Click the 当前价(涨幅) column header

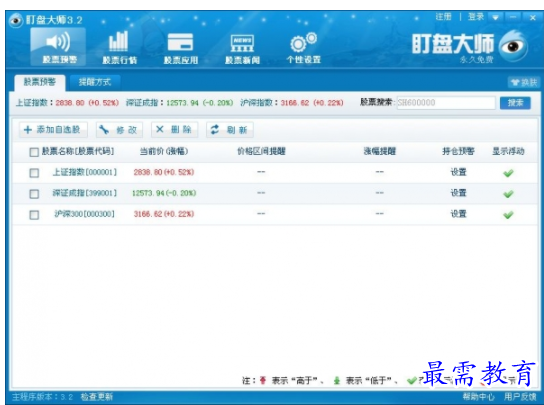pyautogui.click(x=164, y=151)
